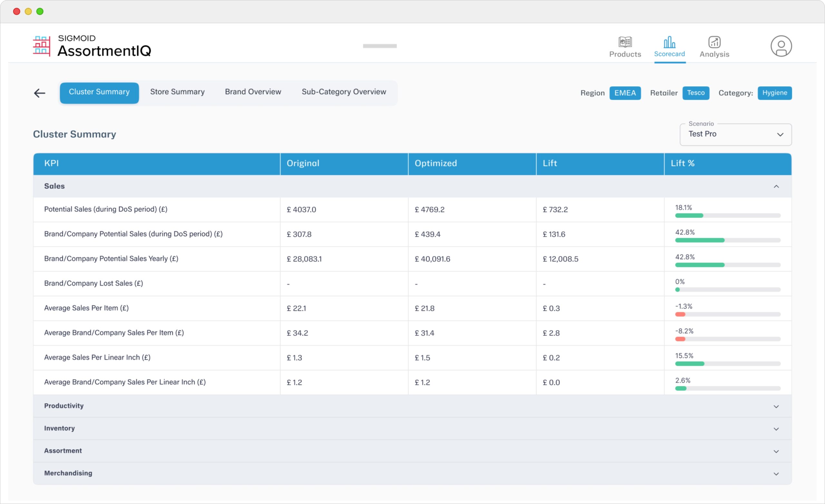Click the AssortmentIQ shelf logo
825x504 pixels.
click(42, 46)
